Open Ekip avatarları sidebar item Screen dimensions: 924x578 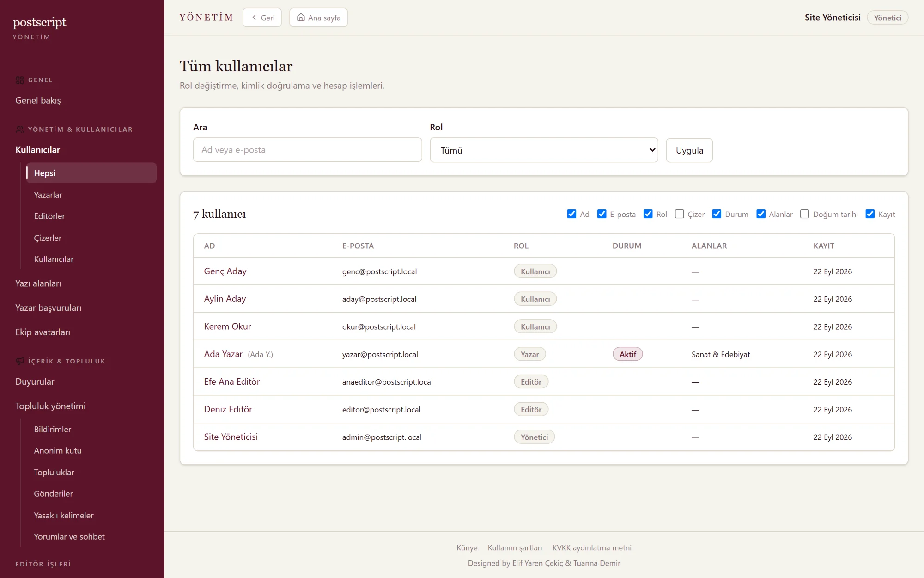point(43,332)
